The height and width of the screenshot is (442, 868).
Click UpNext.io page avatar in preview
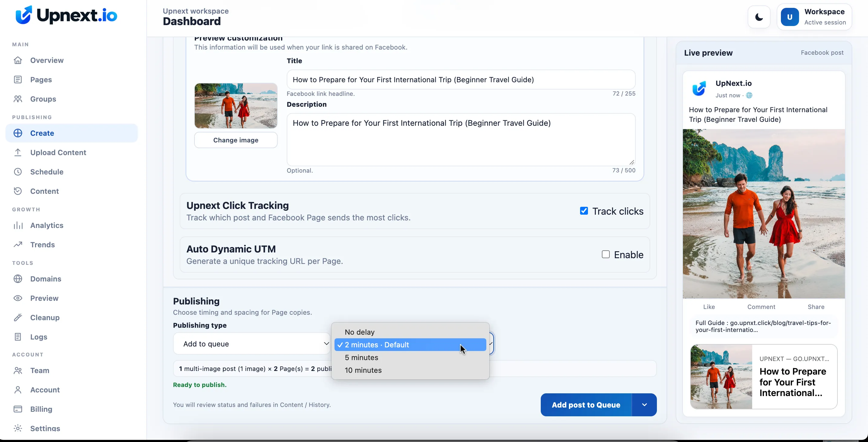[699, 89]
